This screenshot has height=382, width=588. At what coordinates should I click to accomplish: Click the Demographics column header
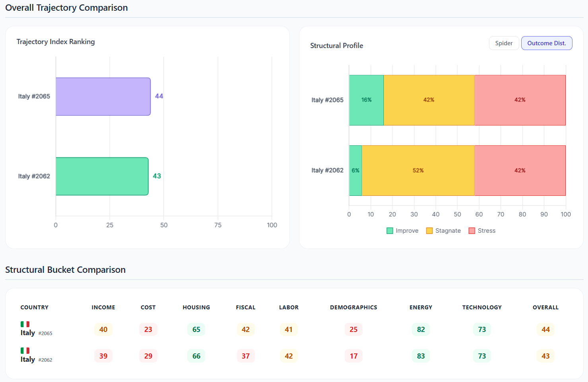click(353, 307)
